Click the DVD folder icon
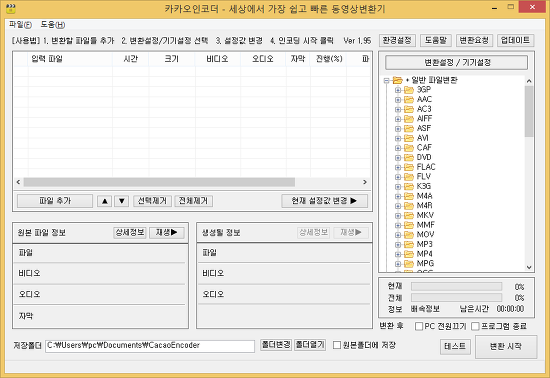This screenshot has height=378, width=550. [409, 157]
